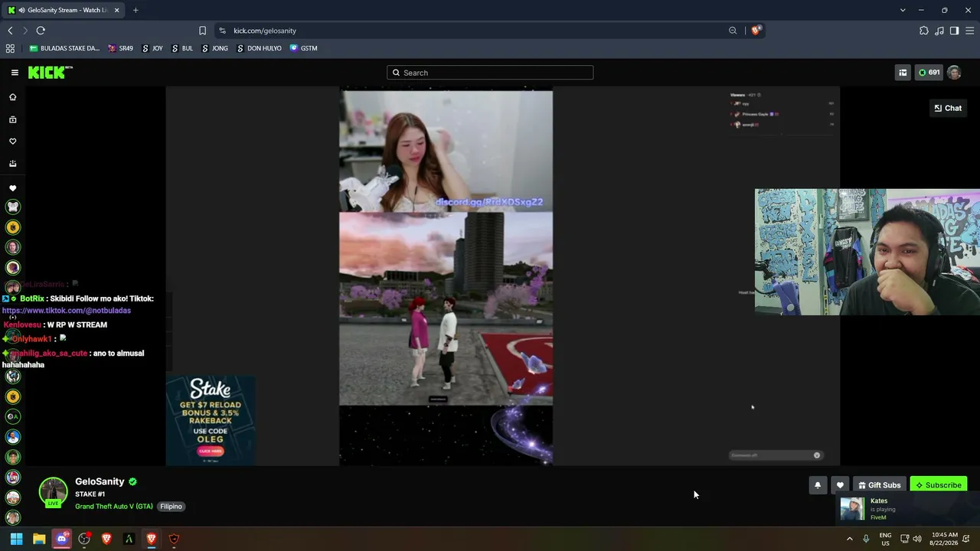Open the taskbar clock showing 10:45 AM
980x551 pixels.
(x=945, y=539)
